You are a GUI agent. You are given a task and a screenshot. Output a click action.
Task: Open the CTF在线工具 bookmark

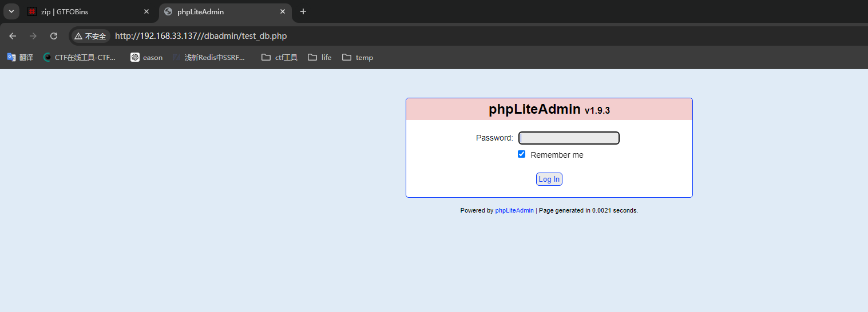(80, 57)
